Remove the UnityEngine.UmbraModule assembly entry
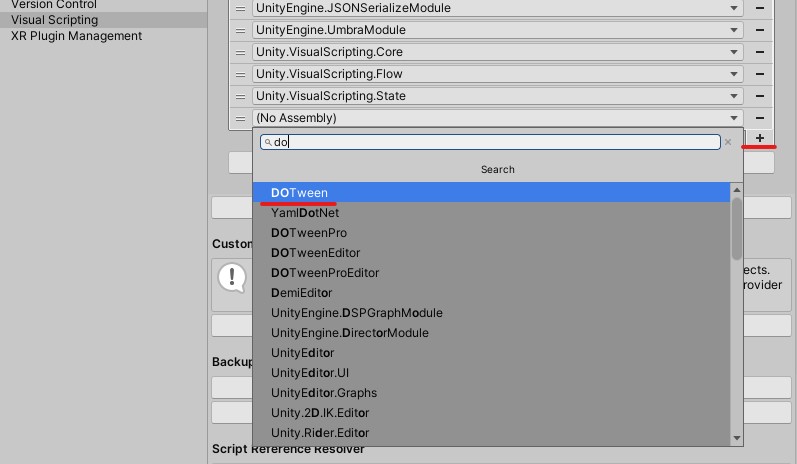Image resolution: width=797 pixels, height=464 pixels. 759,30
